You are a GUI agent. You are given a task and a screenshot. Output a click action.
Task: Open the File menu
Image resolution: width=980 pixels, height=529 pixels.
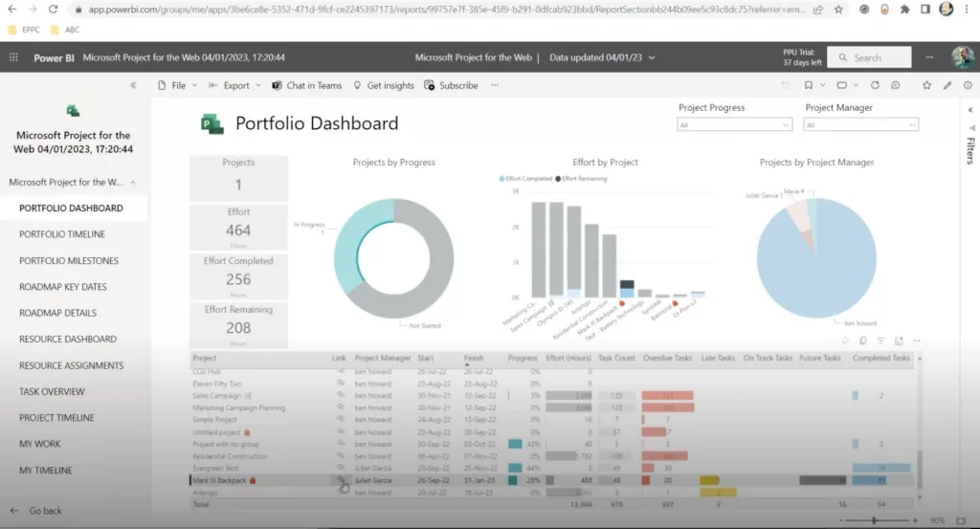(177, 85)
